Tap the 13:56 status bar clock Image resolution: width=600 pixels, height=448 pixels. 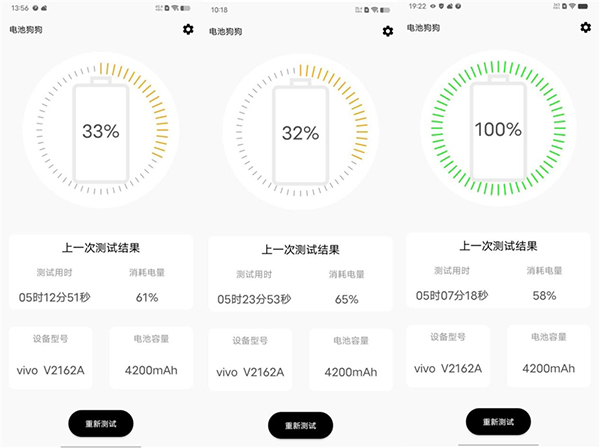(19, 7)
